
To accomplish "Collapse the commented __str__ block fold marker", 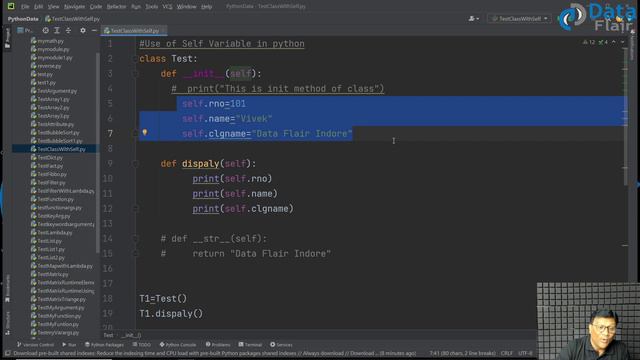I will 135,239.
